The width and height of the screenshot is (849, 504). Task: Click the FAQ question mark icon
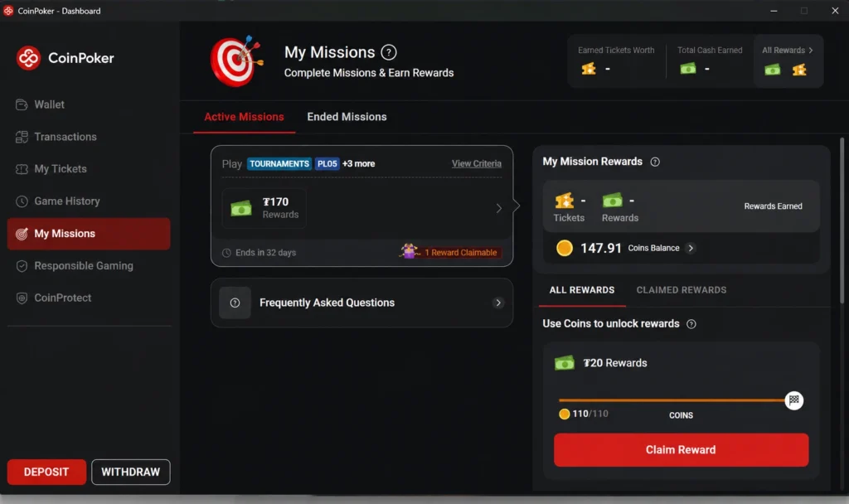pos(235,303)
